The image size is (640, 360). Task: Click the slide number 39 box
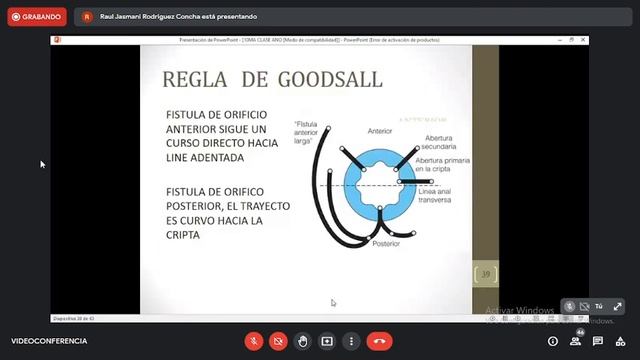coord(485,274)
